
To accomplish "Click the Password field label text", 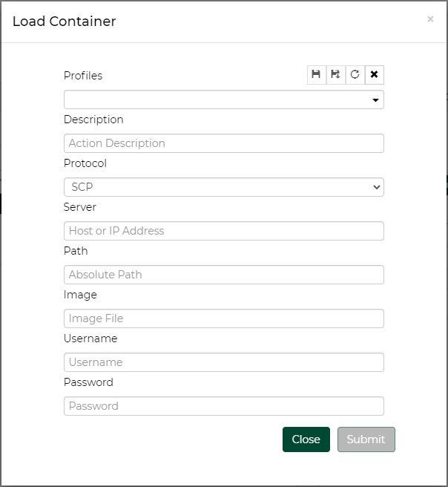I will point(88,382).
